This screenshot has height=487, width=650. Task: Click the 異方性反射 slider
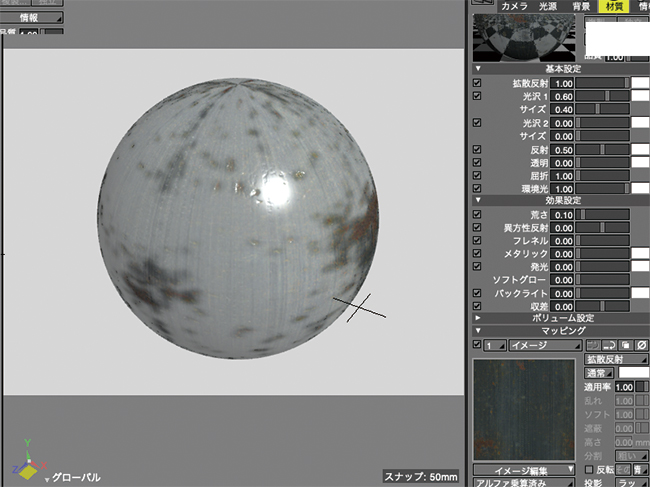coord(602,228)
